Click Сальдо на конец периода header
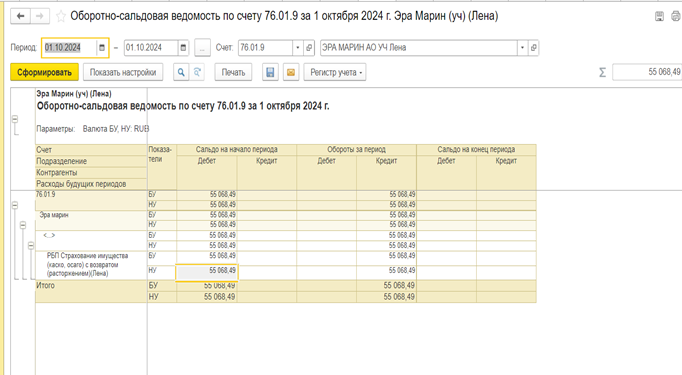 tap(476, 150)
